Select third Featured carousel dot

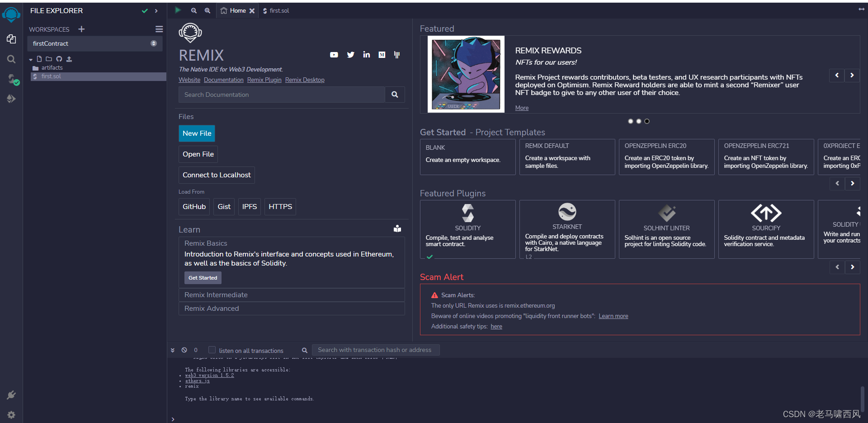coord(647,121)
